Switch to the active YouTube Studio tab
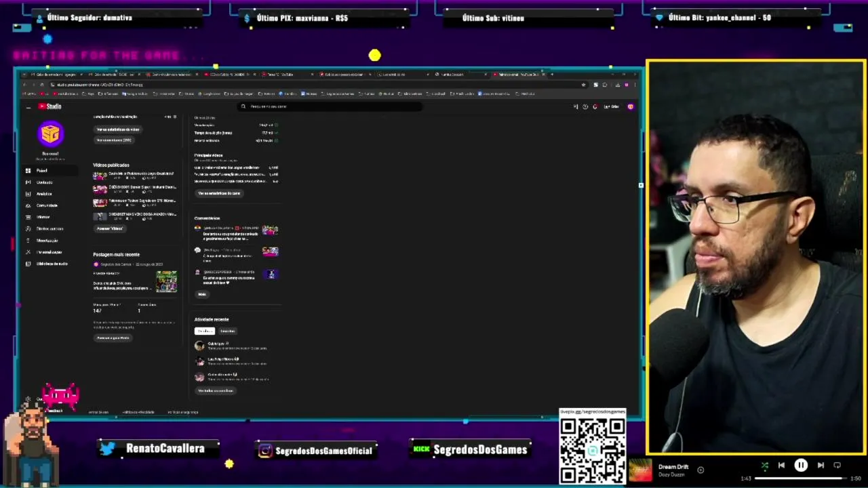This screenshot has height=488, width=868. 519,75
